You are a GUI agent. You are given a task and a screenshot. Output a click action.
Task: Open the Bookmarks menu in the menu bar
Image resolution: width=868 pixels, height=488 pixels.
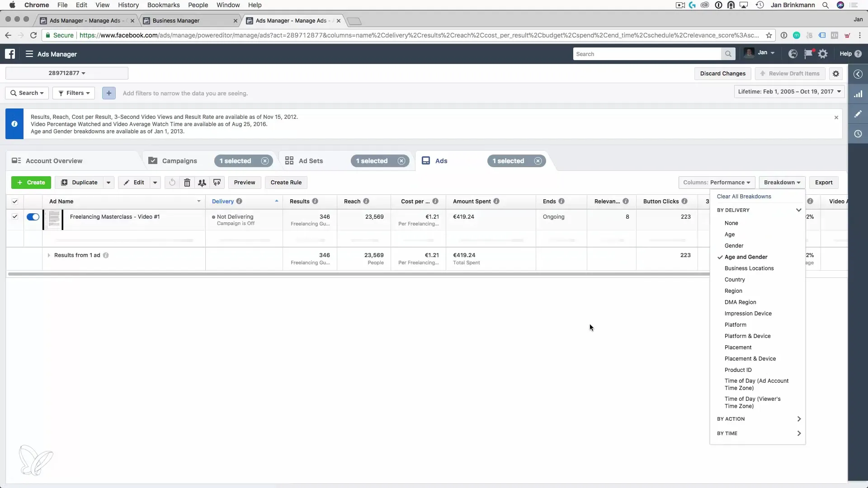tap(164, 5)
